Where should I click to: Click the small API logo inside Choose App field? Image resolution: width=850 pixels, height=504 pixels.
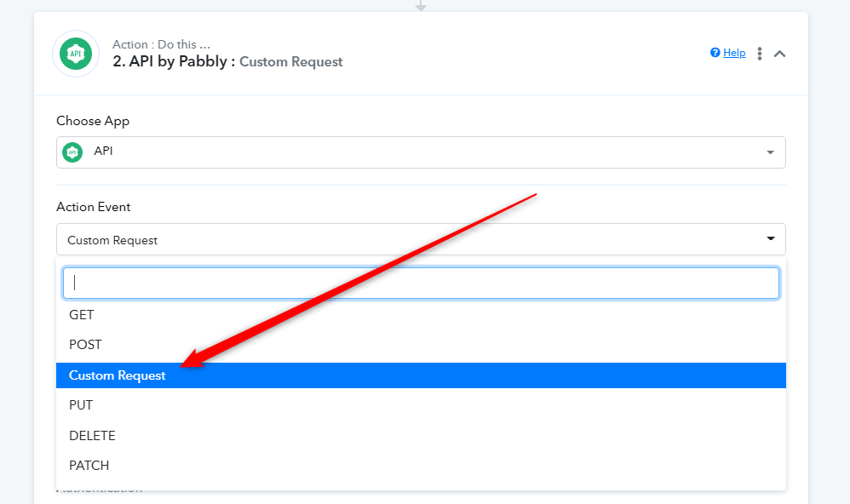(72, 152)
